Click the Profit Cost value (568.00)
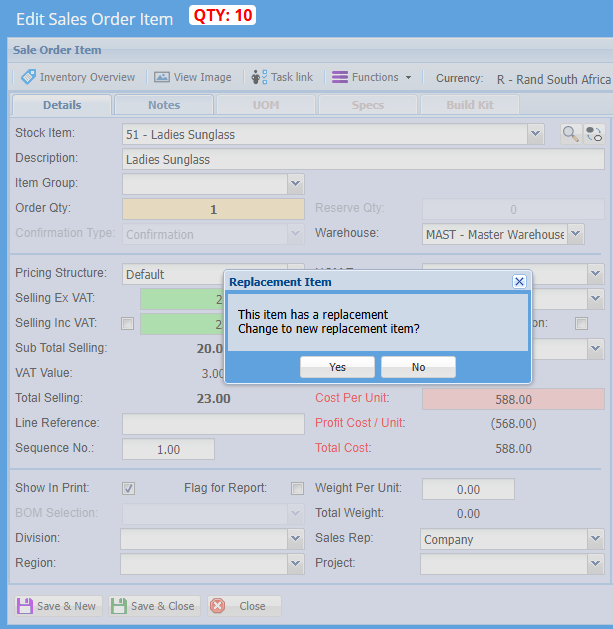The image size is (613, 629). tap(514, 424)
